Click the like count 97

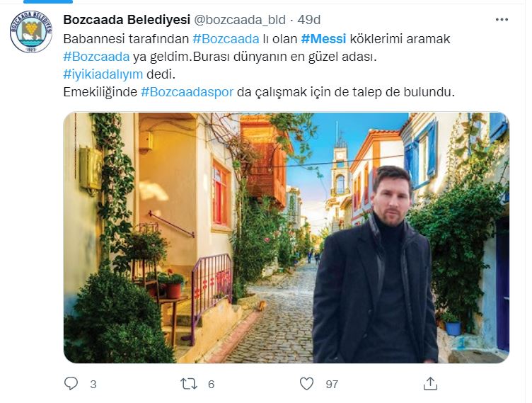tap(332, 385)
